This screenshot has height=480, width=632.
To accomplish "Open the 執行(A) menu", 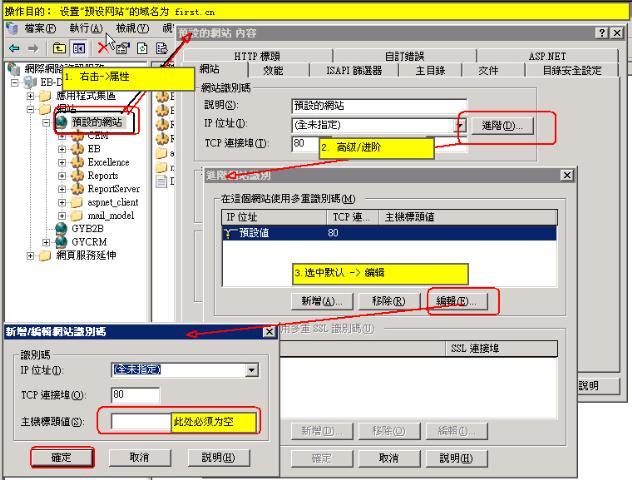I will click(x=86, y=28).
